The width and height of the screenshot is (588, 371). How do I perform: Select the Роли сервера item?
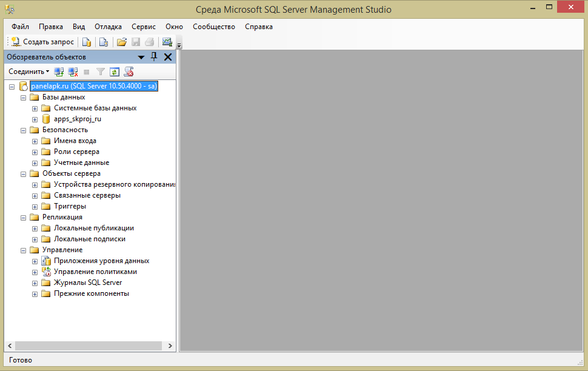[76, 152]
